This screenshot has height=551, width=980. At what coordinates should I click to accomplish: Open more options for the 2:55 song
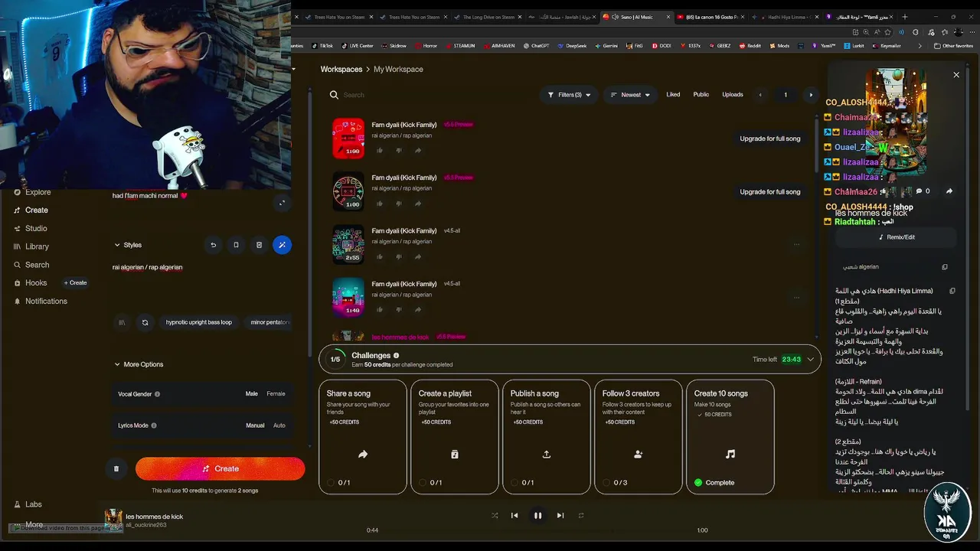(x=796, y=245)
